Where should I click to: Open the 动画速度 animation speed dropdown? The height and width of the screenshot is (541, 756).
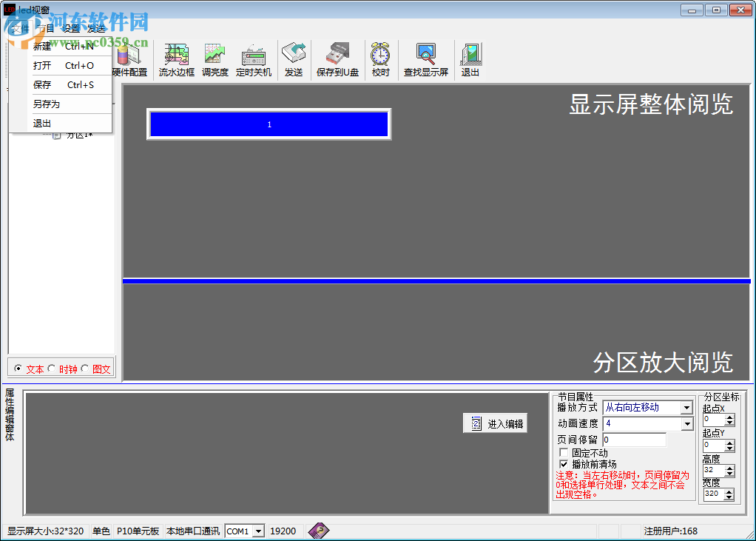point(686,423)
